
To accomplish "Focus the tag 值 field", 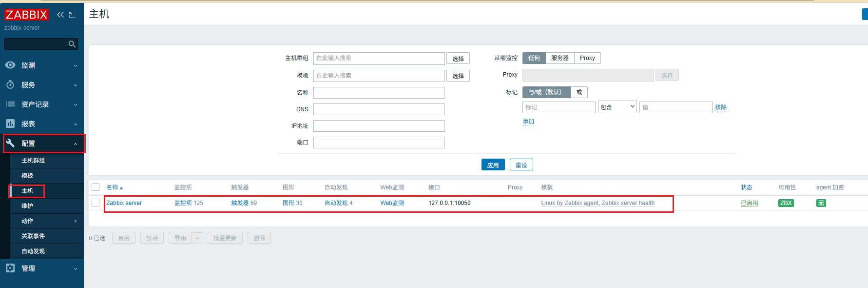I will (676, 107).
